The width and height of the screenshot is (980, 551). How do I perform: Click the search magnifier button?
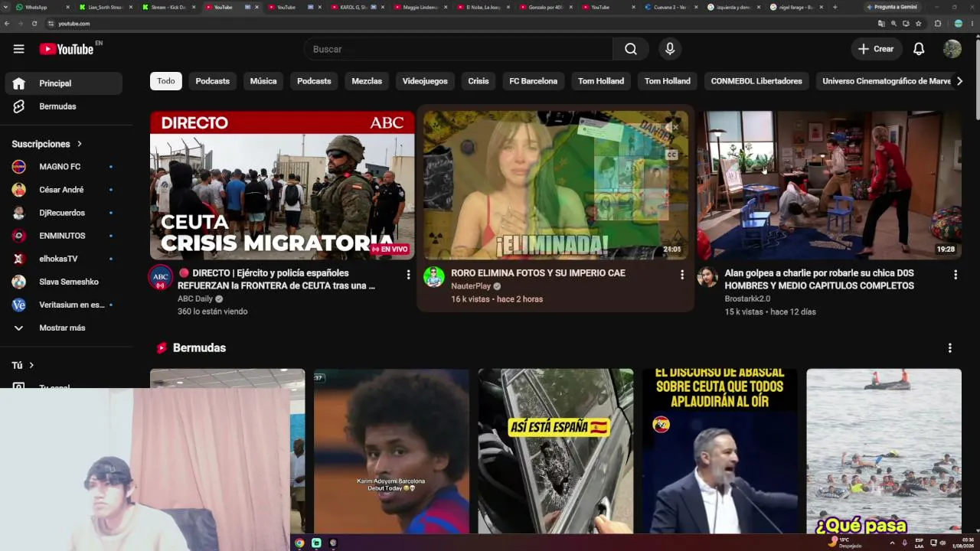point(630,49)
